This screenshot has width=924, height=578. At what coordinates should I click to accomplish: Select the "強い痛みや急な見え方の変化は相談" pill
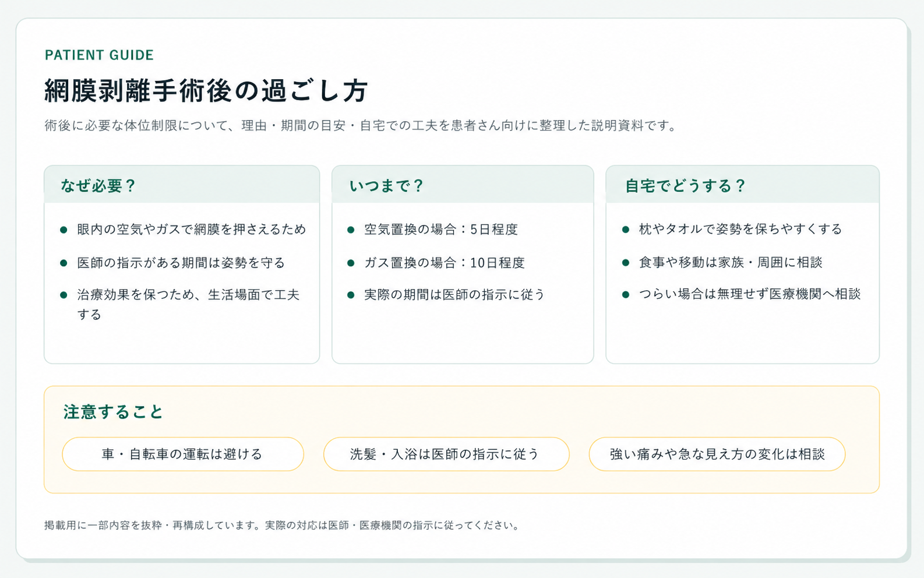click(717, 454)
